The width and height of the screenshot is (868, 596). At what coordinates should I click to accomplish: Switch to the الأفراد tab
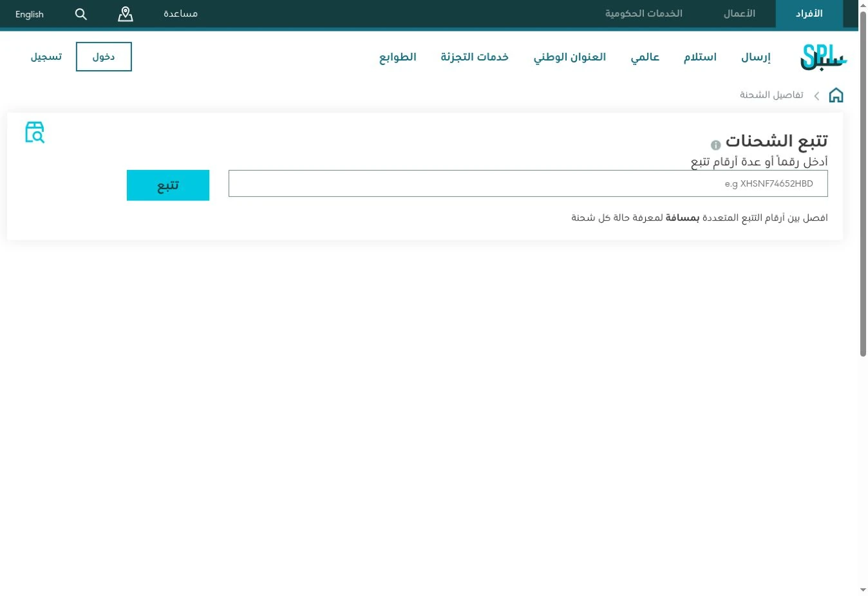coord(809,14)
